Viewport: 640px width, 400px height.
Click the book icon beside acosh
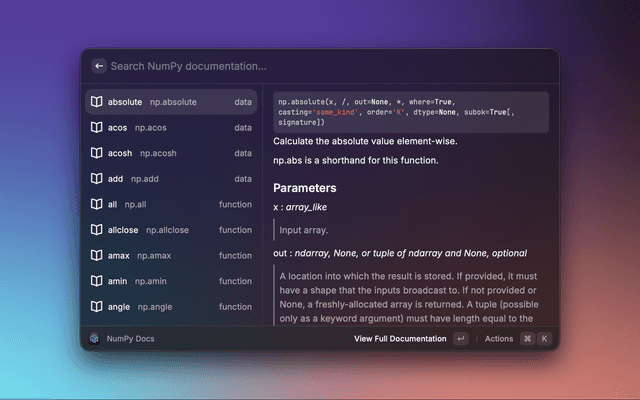96,153
